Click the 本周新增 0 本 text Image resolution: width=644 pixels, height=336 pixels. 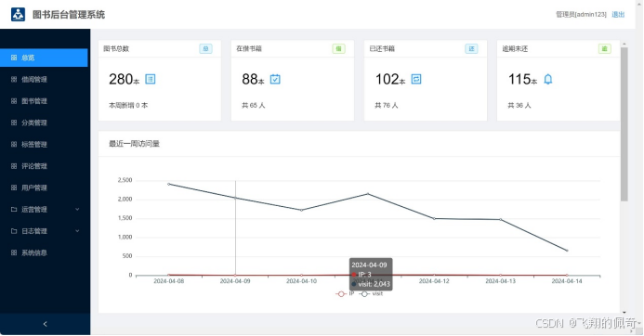click(x=128, y=106)
